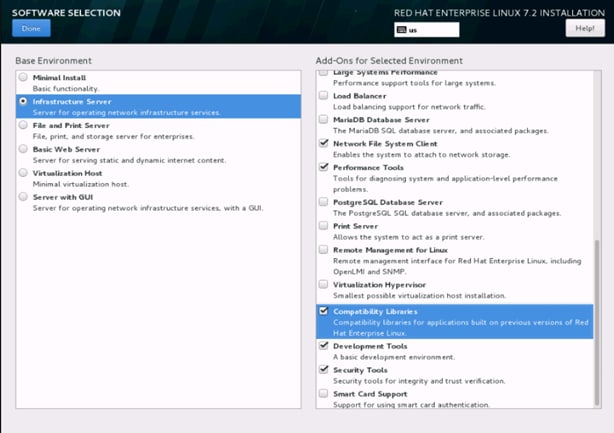Click 'Remote Management for Linux' label
The height and width of the screenshot is (433, 614).
390,250
